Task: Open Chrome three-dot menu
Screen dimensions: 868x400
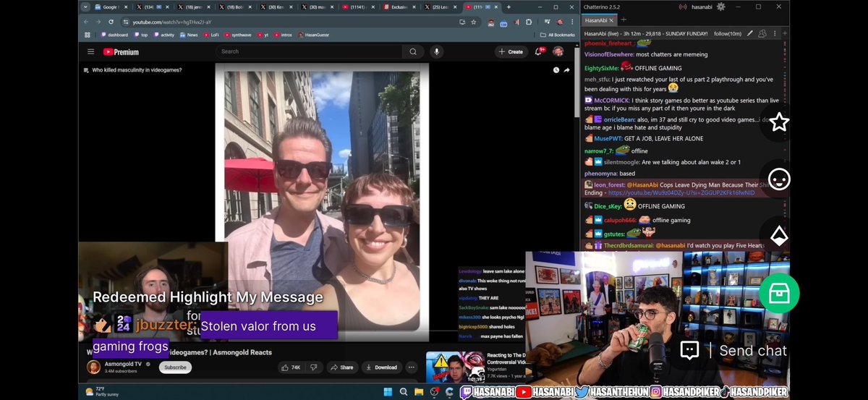Action: (571, 22)
